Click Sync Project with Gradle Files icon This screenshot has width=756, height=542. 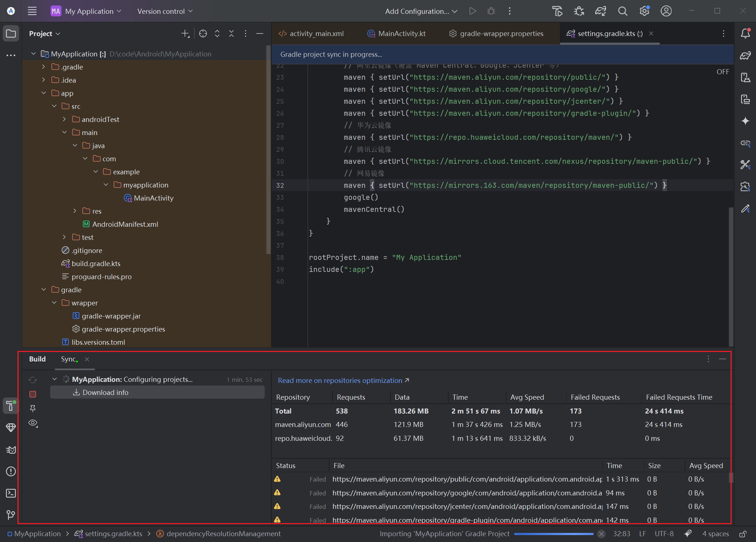point(600,11)
